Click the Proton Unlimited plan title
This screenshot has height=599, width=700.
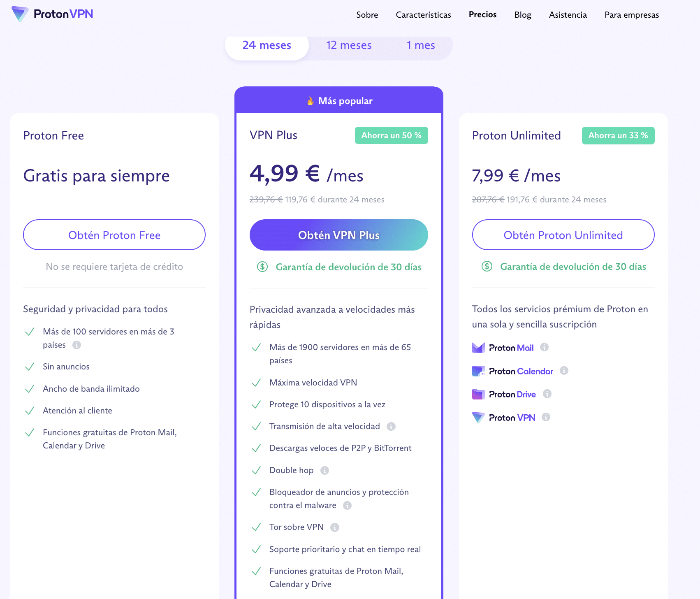point(517,135)
